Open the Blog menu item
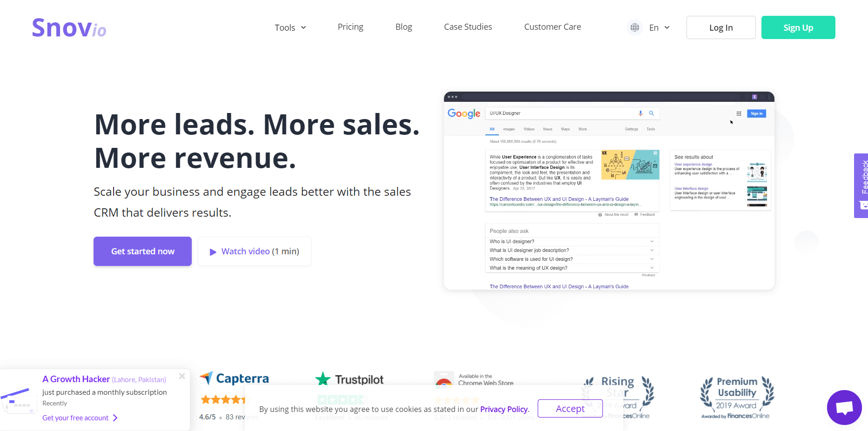868x431 pixels. (x=404, y=27)
